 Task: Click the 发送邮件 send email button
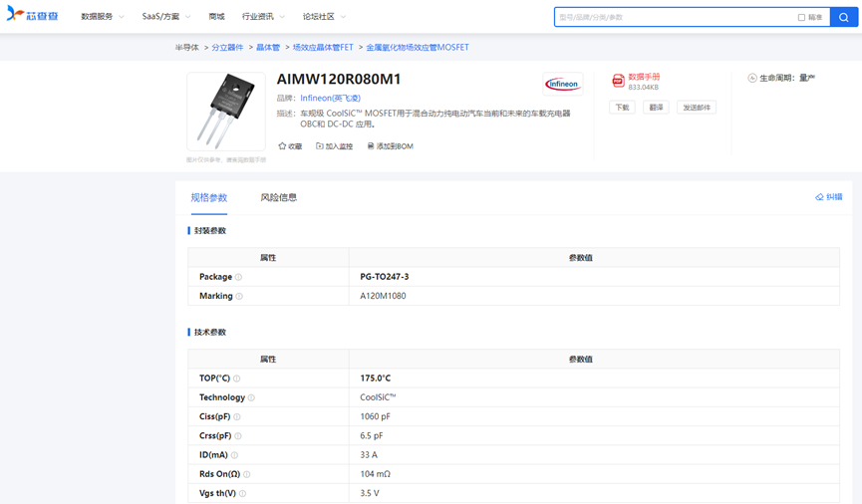[697, 108]
